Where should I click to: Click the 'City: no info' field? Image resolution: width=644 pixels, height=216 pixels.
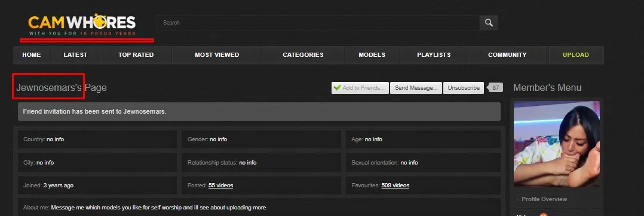tap(97, 163)
